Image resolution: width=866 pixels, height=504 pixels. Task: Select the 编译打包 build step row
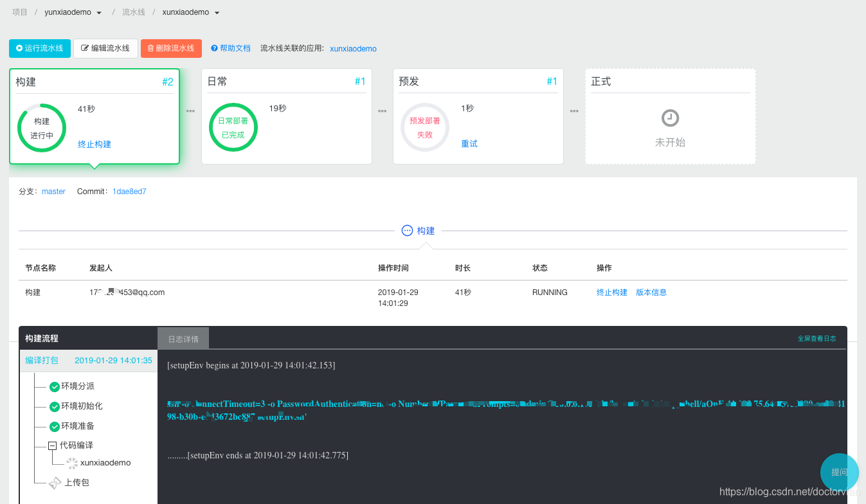88,361
